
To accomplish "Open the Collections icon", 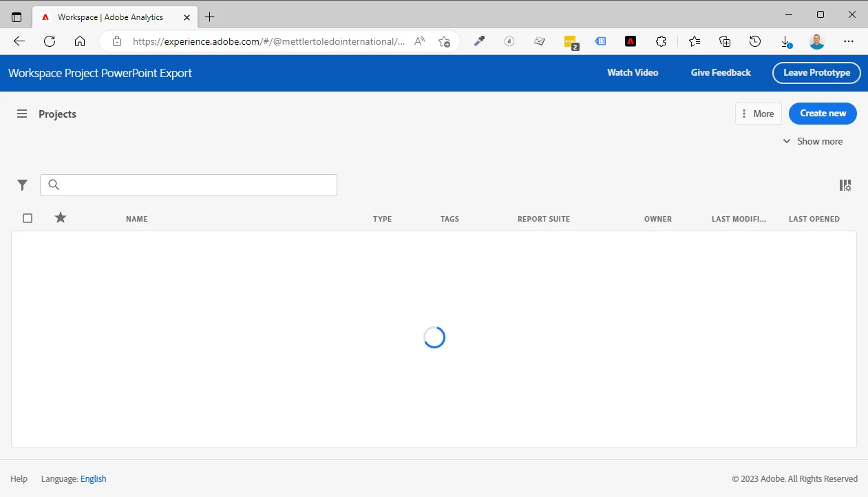I will click(x=725, y=41).
